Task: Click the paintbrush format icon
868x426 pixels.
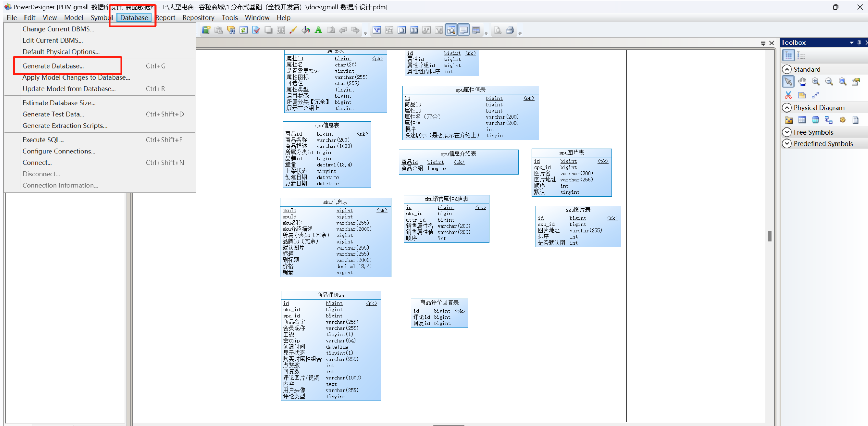Action: [x=293, y=30]
